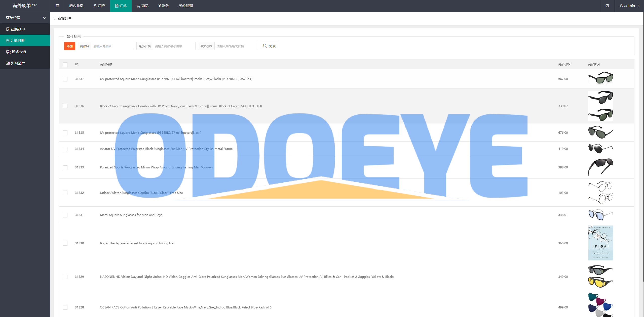Screen dimensions: 644x317
Task: Click the NASONEB HD Vision product name
Action: click(x=247, y=277)
